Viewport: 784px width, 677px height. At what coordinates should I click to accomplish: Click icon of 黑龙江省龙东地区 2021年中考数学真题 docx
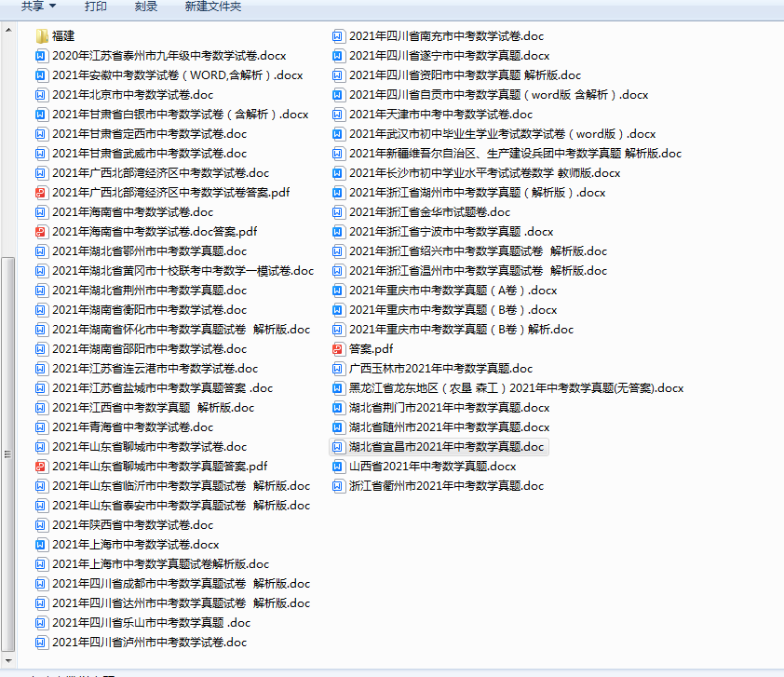tap(338, 388)
